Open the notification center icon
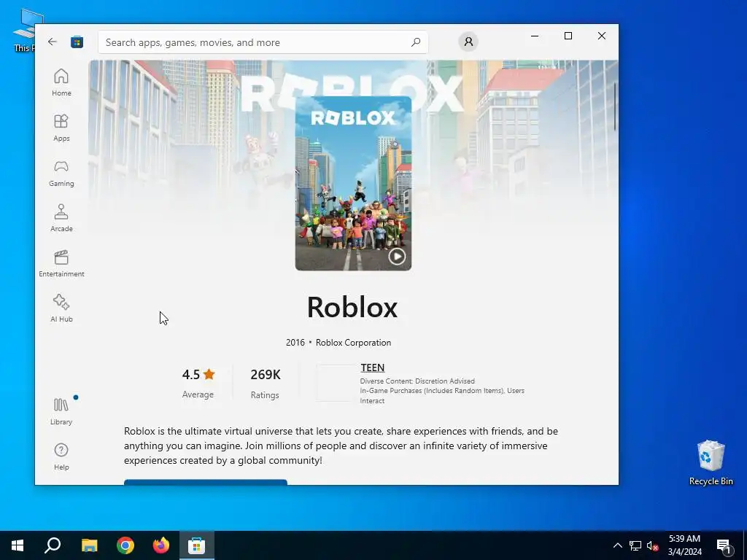Screen dimensions: 747x560 coord(724,546)
